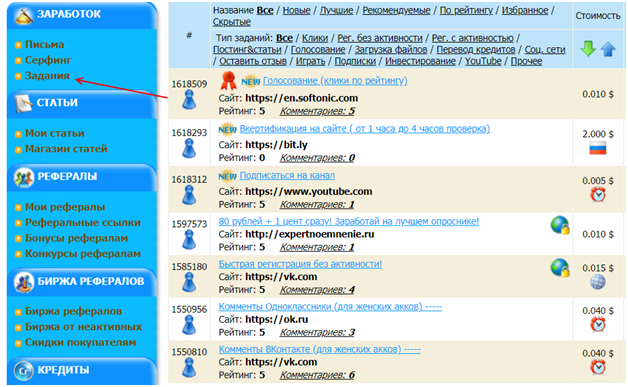Open task Быстрая регистрация без активности!

tap(300, 264)
